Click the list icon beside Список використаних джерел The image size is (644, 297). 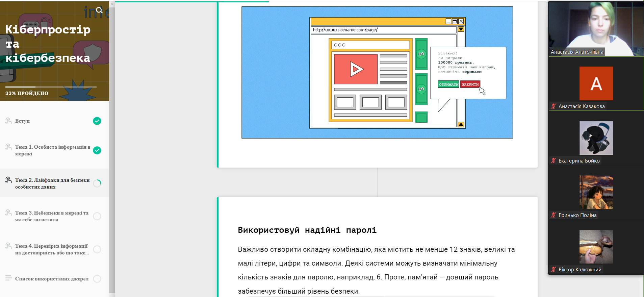(8, 278)
